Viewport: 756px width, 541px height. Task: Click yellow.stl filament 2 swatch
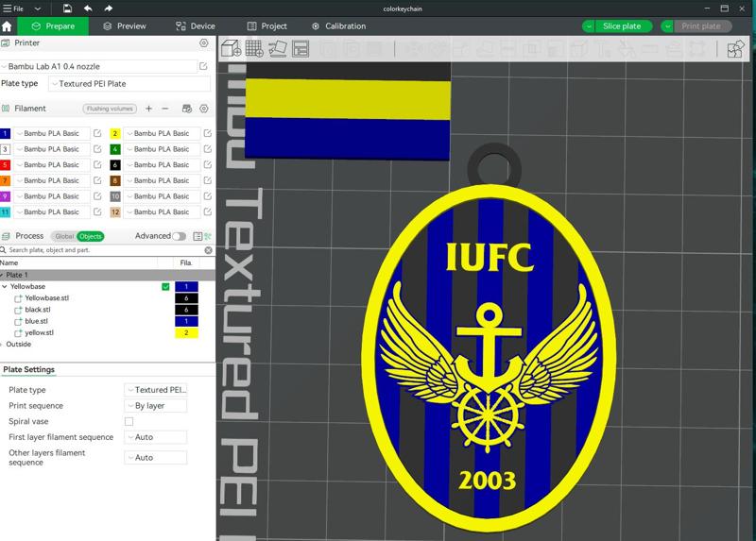(186, 333)
